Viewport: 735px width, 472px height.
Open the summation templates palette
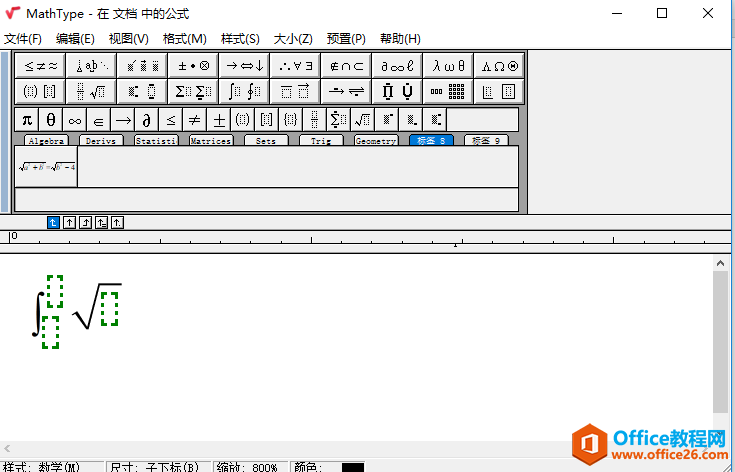(193, 91)
